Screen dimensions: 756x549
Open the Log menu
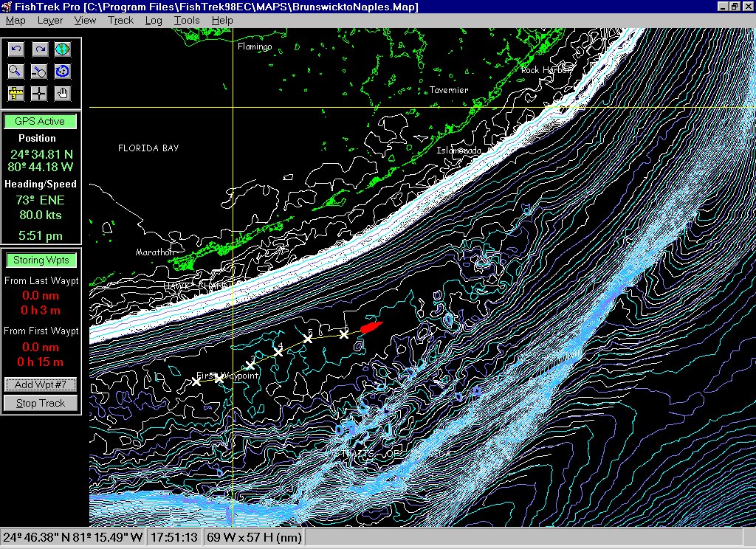pos(154,20)
